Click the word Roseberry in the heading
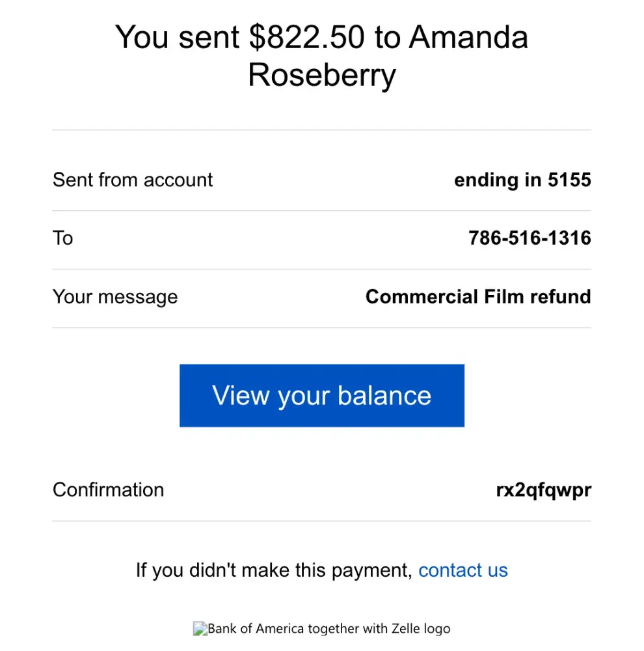This screenshot has height=651, width=644. (x=321, y=75)
